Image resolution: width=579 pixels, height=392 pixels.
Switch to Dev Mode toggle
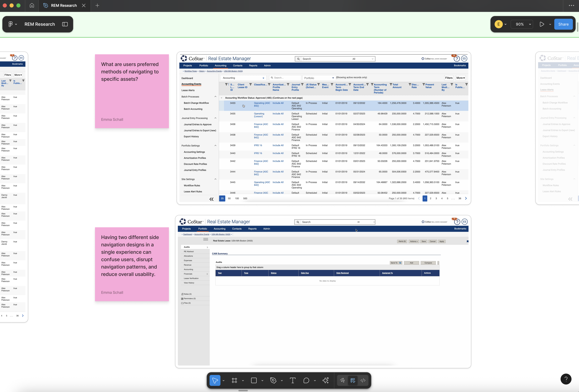click(363, 380)
